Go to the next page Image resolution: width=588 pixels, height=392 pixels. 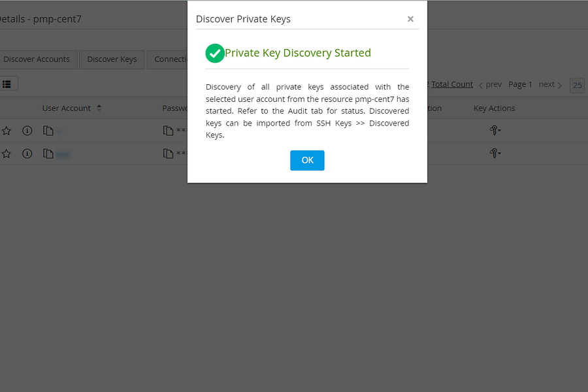(550, 84)
